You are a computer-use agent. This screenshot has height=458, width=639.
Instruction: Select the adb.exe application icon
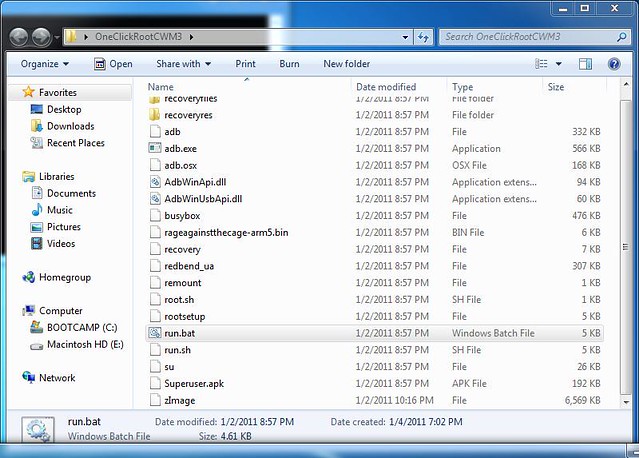155,148
